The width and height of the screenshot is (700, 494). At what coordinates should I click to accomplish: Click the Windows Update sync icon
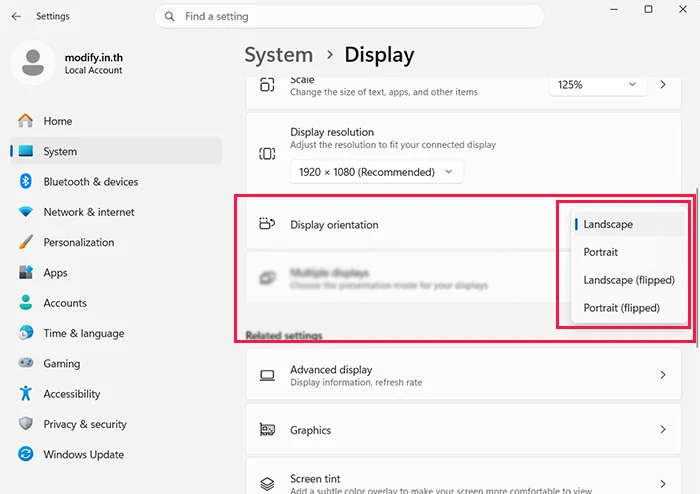[25, 454]
